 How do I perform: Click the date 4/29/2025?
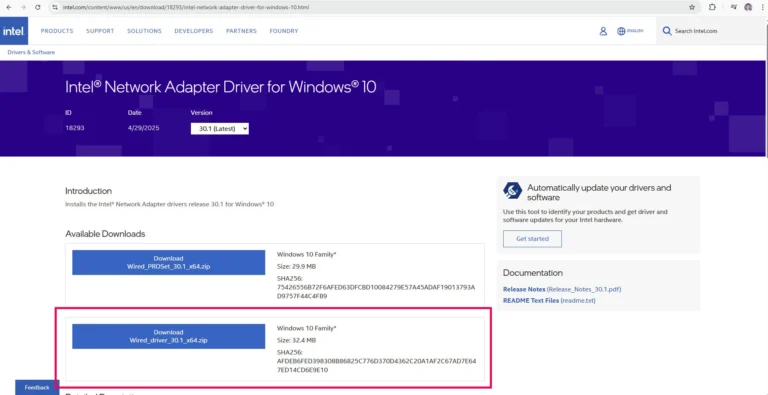tap(144, 128)
